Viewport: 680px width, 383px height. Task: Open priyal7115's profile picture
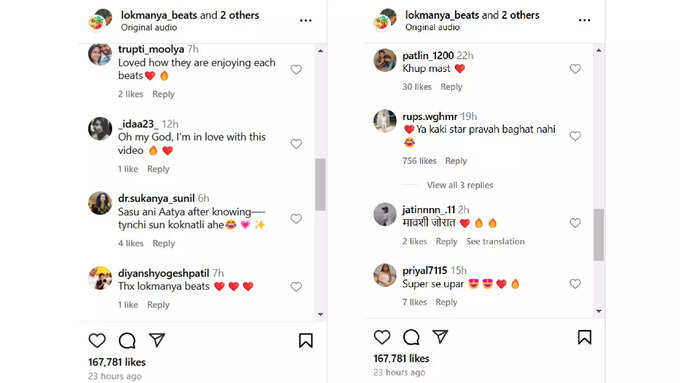point(385,275)
